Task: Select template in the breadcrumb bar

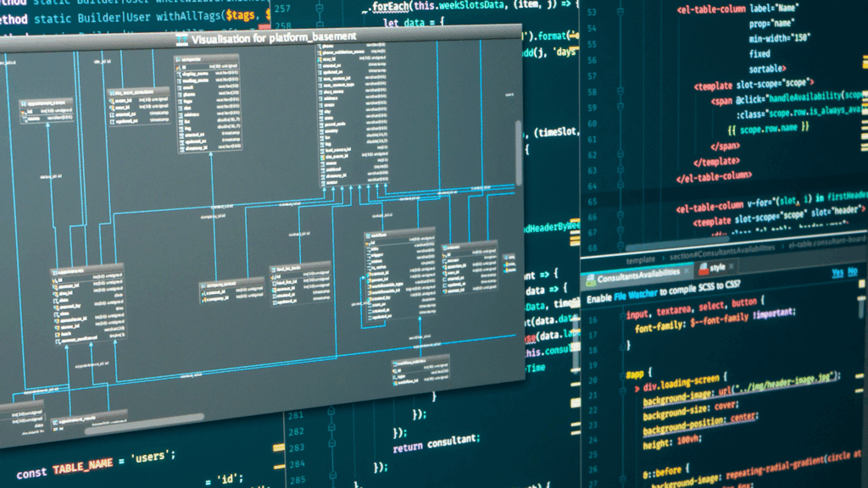Action: point(640,259)
